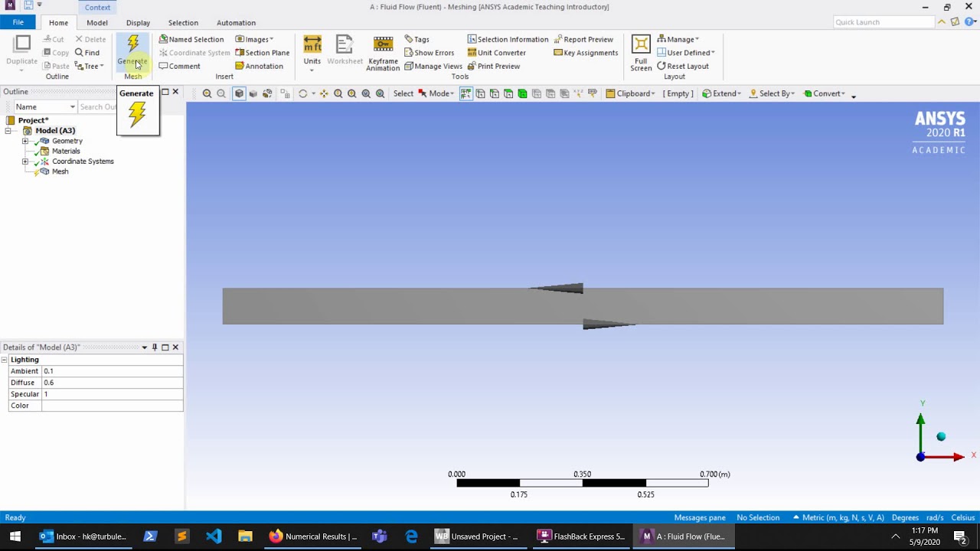Click the Ambient value field

click(x=113, y=371)
